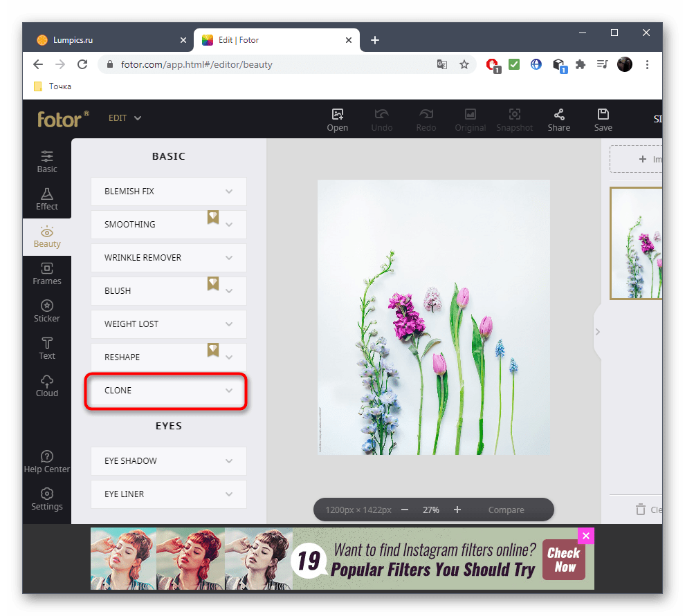Click the Share icon in top toolbar
Viewport: 685px width, 616px height.
(558, 119)
